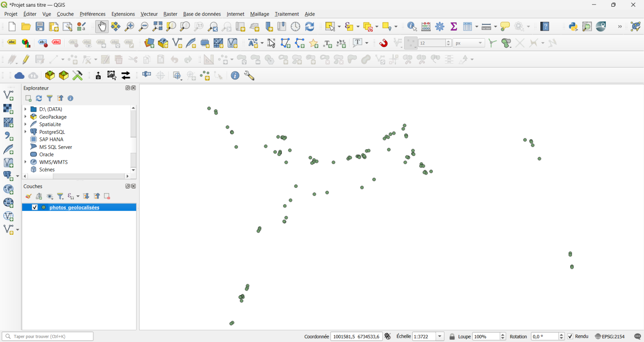Click the Statistical Summary sigma icon
The width and height of the screenshot is (644, 342).
pyautogui.click(x=453, y=26)
